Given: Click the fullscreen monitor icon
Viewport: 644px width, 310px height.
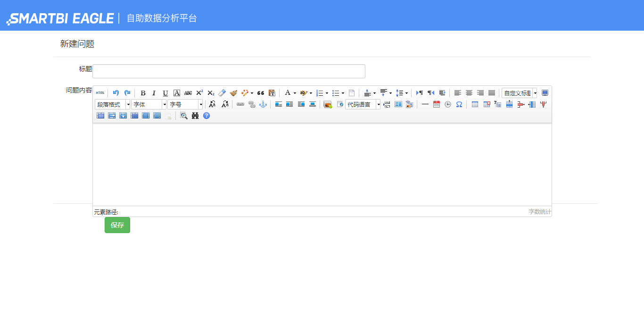Looking at the screenshot, I should pyautogui.click(x=545, y=93).
